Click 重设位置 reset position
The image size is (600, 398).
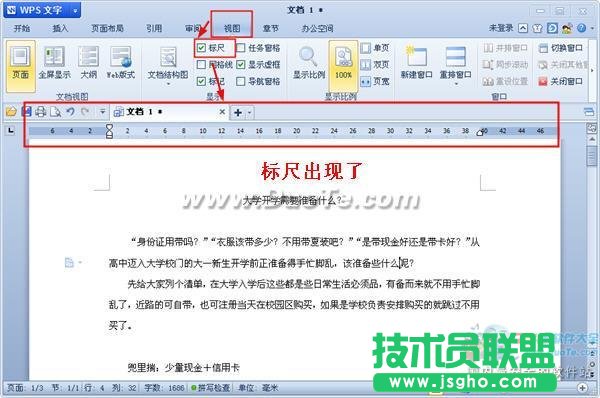(505, 81)
